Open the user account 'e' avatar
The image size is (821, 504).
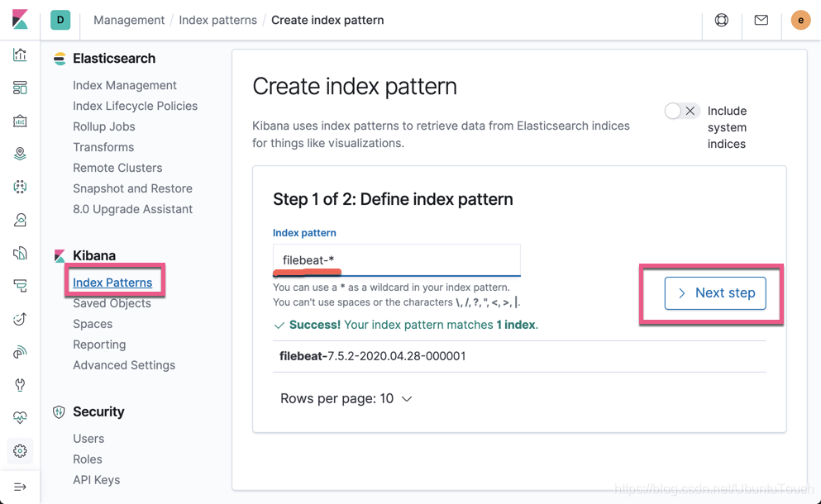tap(800, 20)
